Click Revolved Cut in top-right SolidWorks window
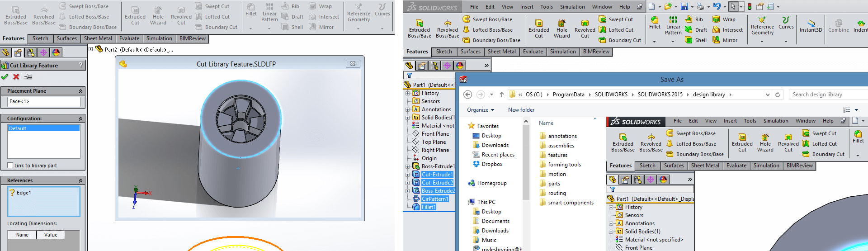Image resolution: width=868 pixels, height=251 pixels. pyautogui.click(x=585, y=28)
